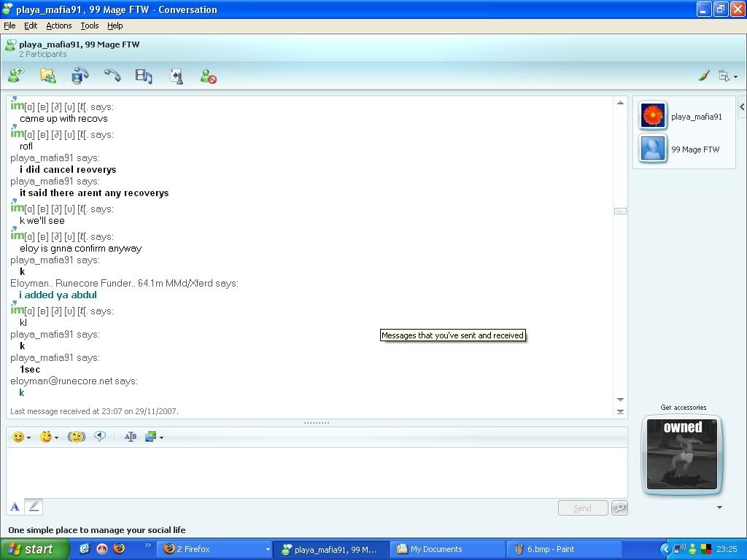Click the invite contact icon in toolbar
Image resolution: width=747 pixels, height=560 pixels.
point(16,76)
